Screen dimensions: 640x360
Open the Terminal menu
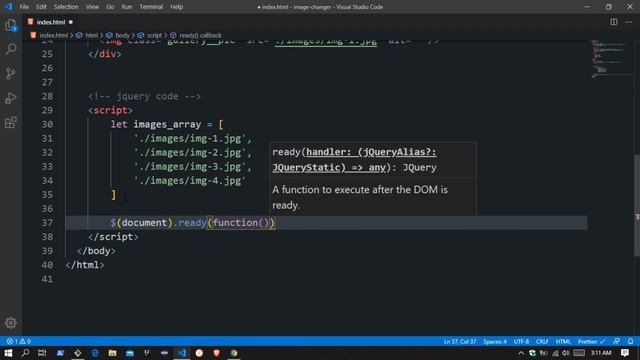151,7
